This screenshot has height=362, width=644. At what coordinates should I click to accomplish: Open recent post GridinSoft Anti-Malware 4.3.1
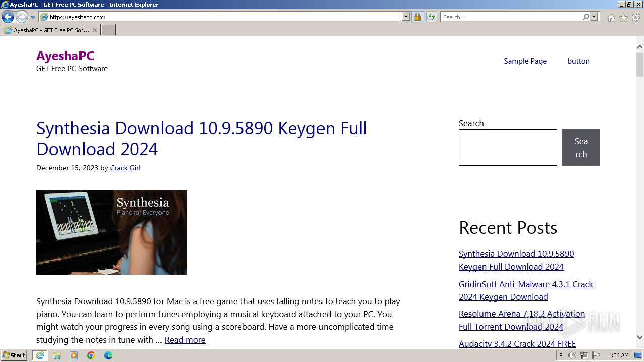click(x=526, y=290)
